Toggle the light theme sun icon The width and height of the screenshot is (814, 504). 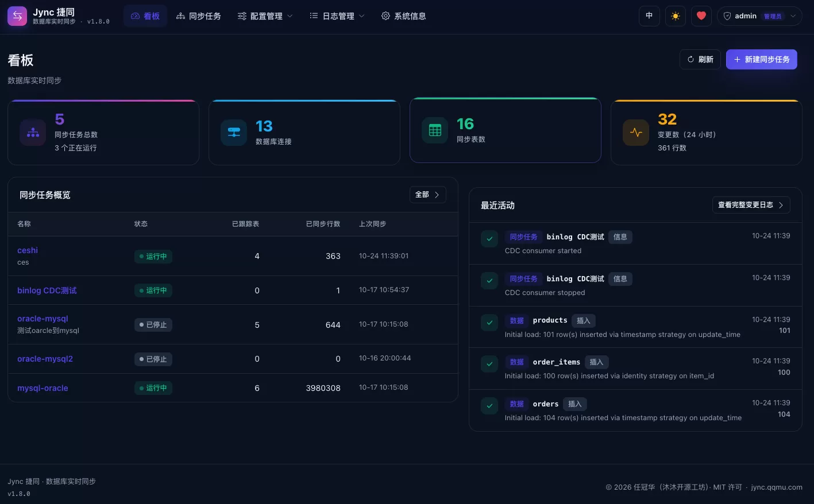(676, 16)
